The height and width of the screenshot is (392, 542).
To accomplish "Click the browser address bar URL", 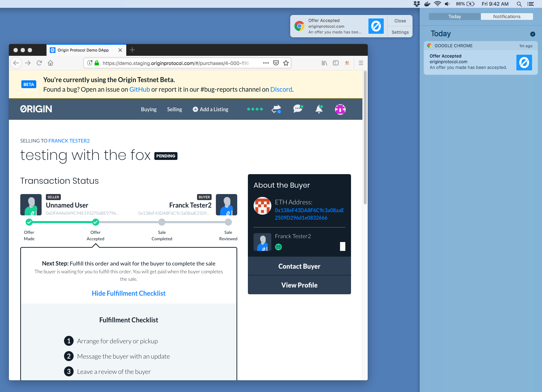I will 176,63.
